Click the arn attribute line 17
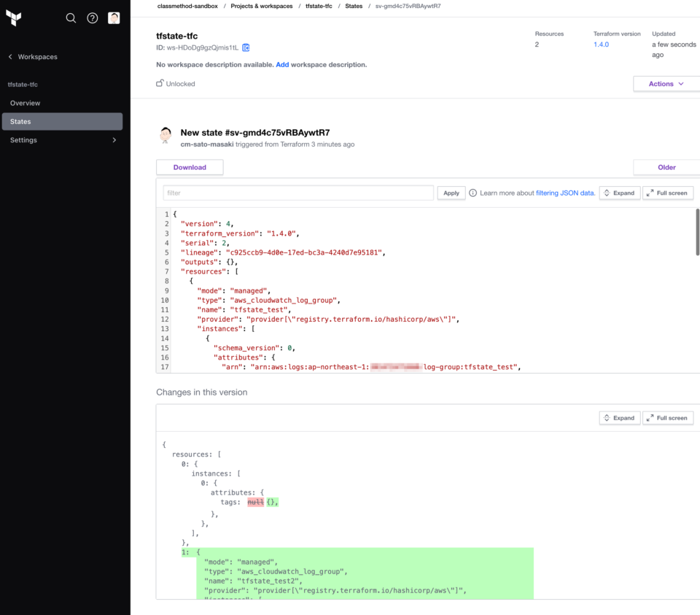Screen dimensions: 700x615 (x=371, y=367)
